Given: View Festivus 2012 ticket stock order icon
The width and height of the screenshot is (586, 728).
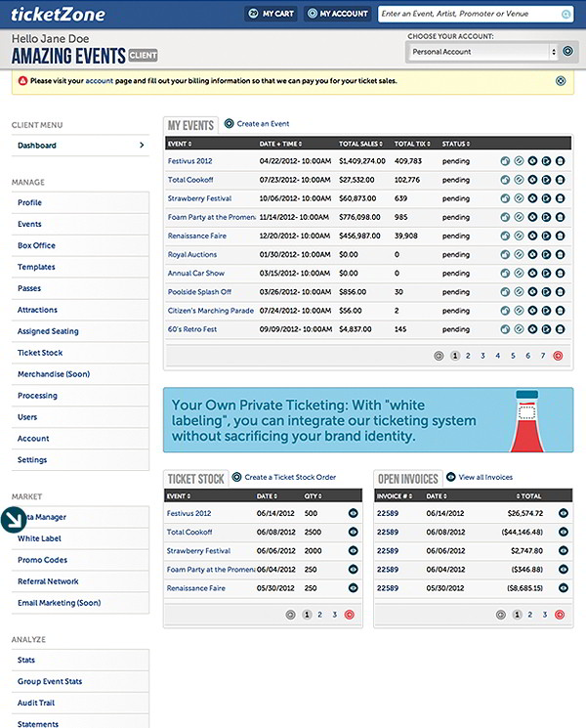Looking at the screenshot, I should pyautogui.click(x=354, y=513).
